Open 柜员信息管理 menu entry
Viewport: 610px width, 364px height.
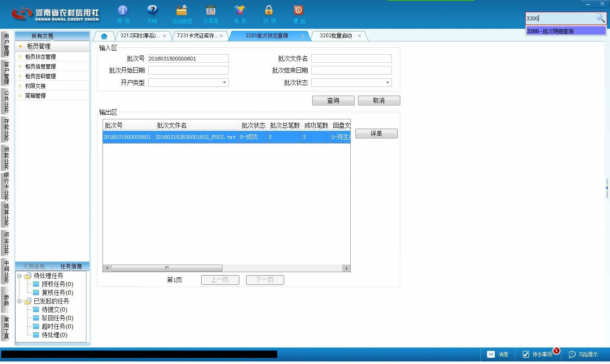pos(40,66)
